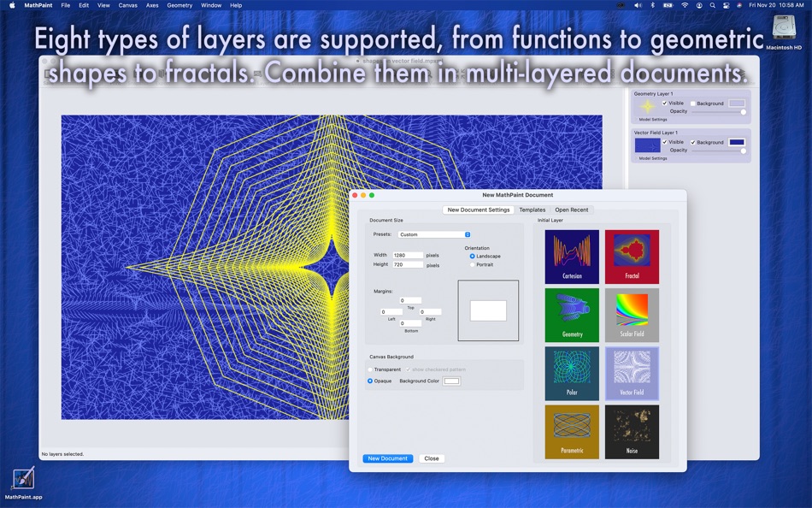Click the Siri icon in menu bar
The image size is (812, 508).
tap(739, 5)
